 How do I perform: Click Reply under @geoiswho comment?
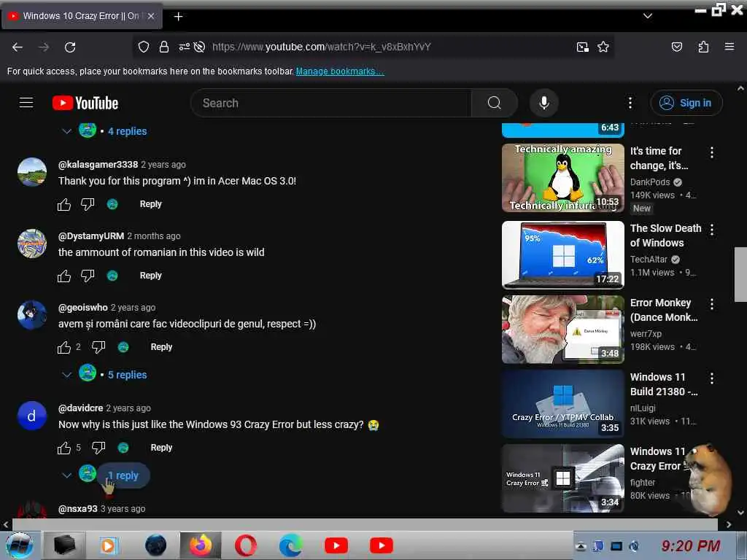point(161,346)
